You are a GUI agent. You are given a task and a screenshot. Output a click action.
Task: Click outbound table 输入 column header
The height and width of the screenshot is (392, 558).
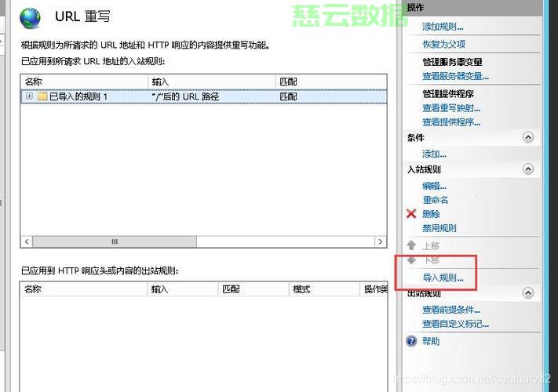pos(183,289)
